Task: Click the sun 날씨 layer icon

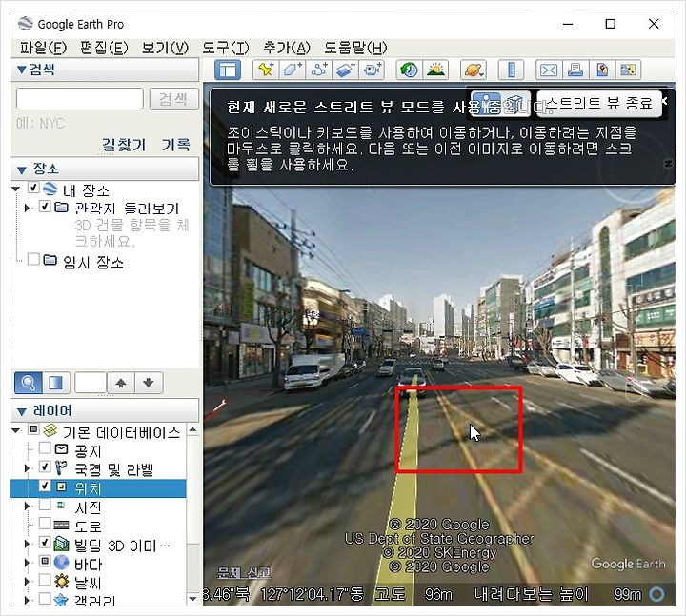Action: 62,581
